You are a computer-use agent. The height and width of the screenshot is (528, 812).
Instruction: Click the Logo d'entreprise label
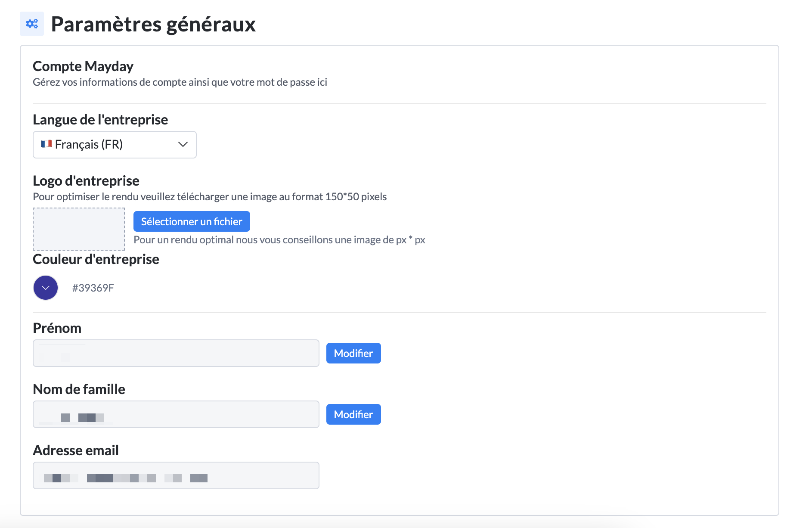86,181
